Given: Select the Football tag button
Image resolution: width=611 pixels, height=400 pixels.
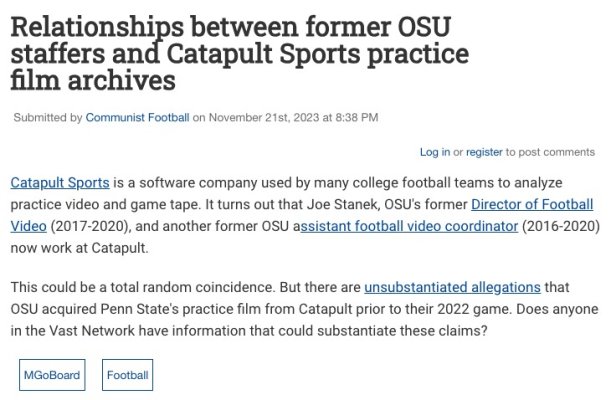Looking at the screenshot, I should click(x=127, y=375).
